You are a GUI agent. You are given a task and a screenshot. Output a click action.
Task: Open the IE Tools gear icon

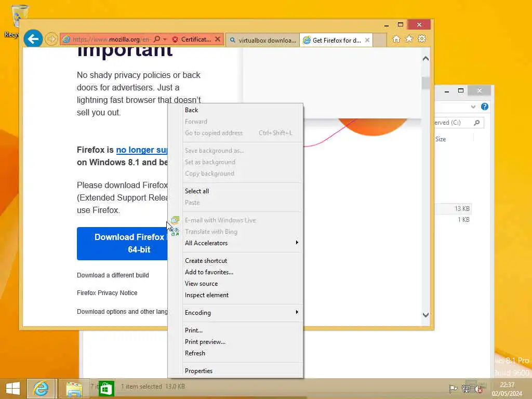point(422,38)
